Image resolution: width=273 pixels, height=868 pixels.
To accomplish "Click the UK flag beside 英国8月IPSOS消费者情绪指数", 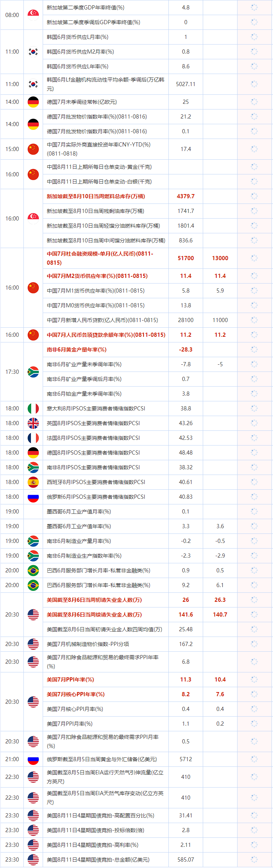I will [x=33, y=423].
